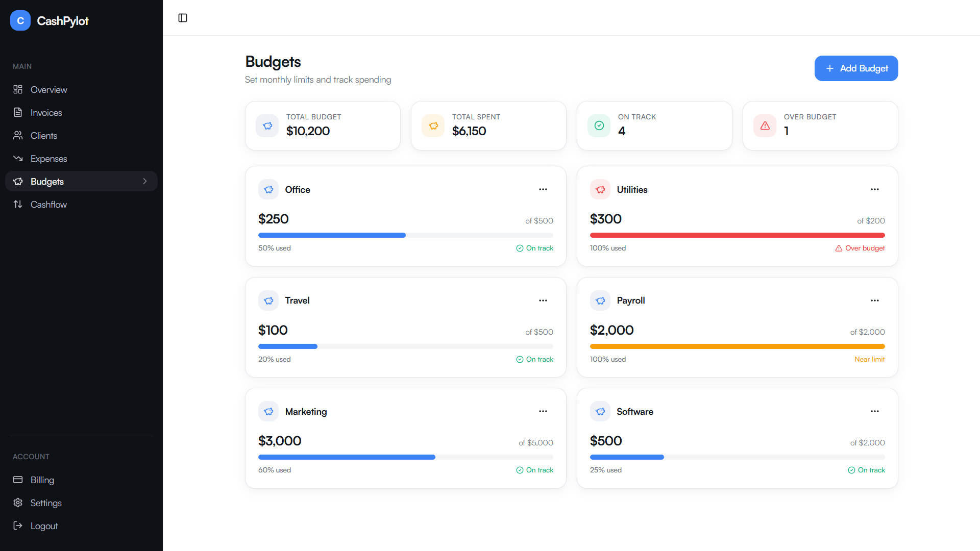This screenshot has height=551, width=980.
Task: Expand the Budgets sidebar chevron
Action: coord(145,181)
